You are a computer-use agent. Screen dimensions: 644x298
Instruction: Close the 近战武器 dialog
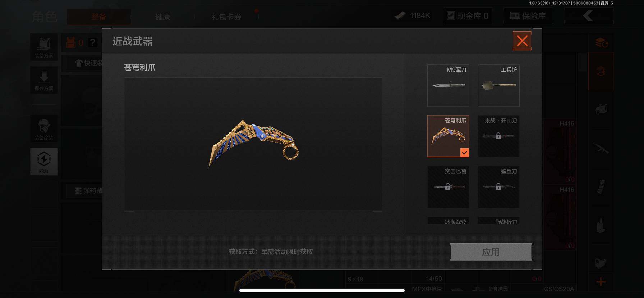(x=522, y=41)
